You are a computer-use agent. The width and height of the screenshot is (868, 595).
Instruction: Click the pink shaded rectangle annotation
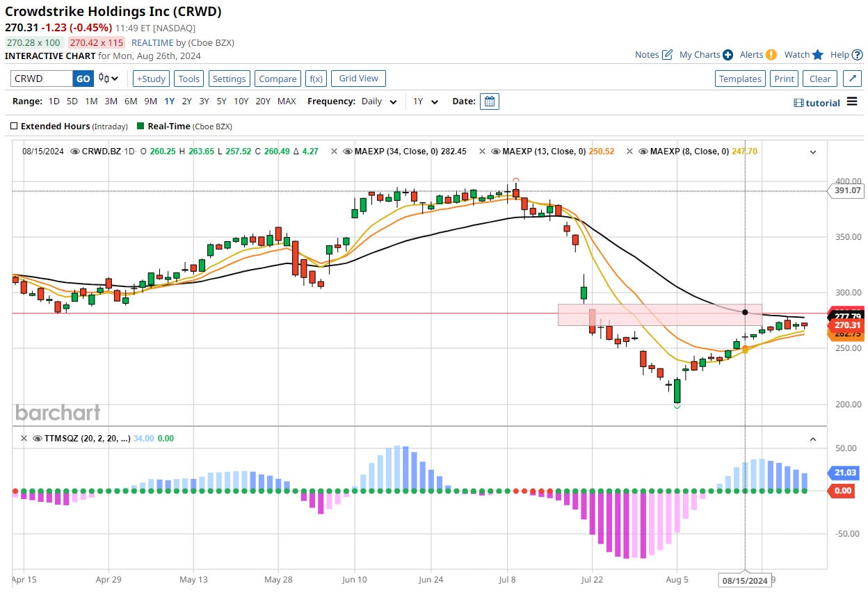click(x=659, y=315)
